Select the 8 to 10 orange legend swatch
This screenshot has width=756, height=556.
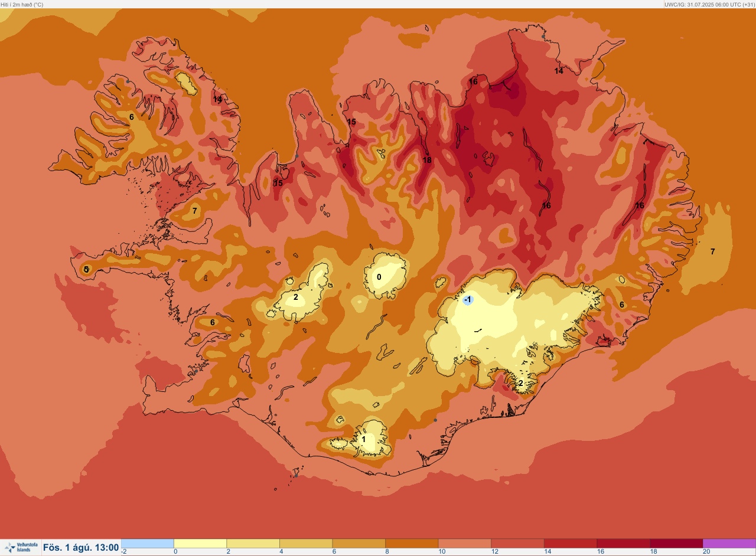(x=412, y=544)
